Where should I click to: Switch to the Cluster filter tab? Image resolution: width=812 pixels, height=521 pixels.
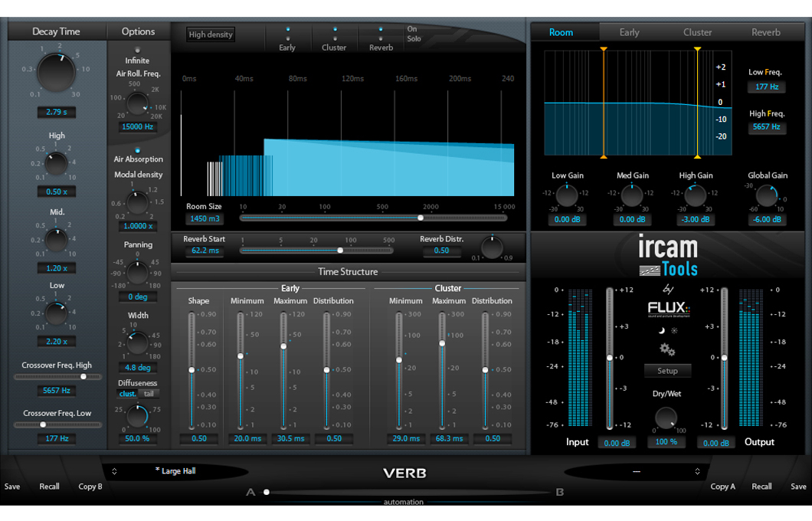(x=697, y=32)
